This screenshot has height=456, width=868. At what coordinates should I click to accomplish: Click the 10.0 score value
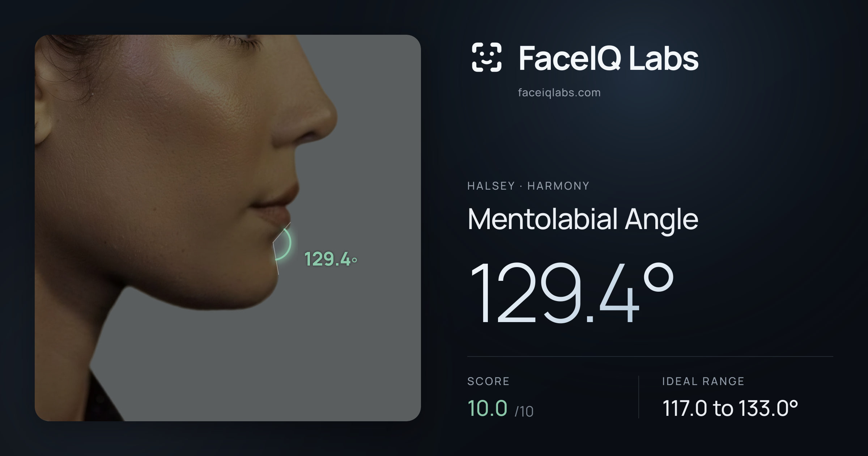tap(487, 408)
